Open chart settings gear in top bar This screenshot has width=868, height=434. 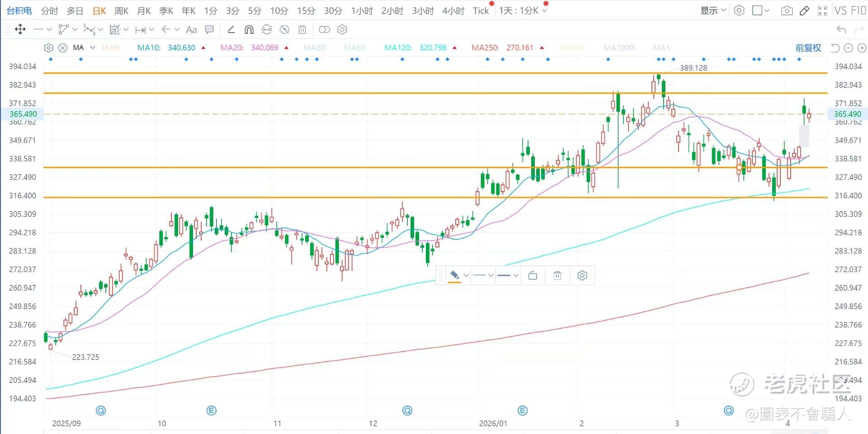click(739, 11)
